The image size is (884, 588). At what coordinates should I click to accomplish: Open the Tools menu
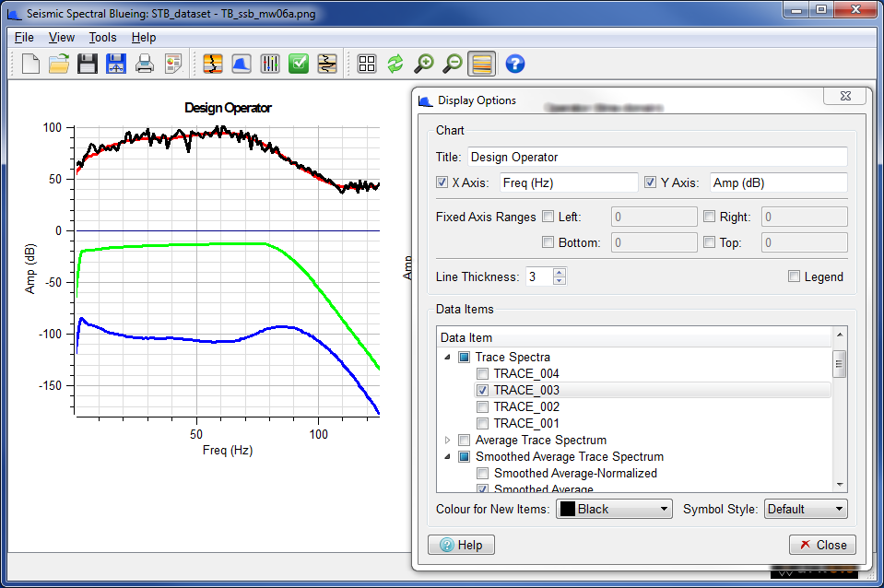(x=101, y=37)
